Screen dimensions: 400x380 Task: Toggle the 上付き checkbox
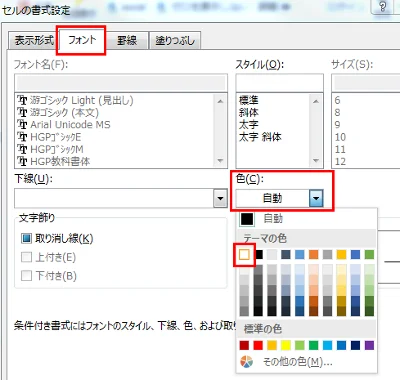(26, 257)
